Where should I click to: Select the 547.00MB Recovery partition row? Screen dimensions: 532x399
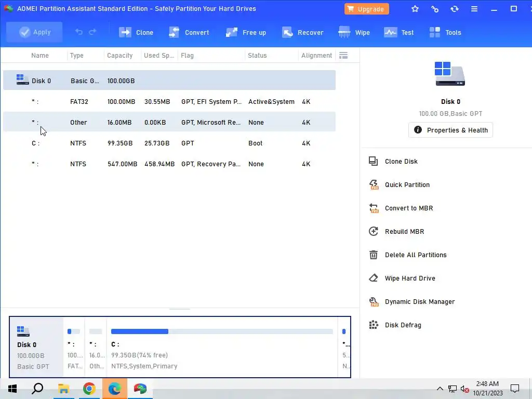pyautogui.click(x=169, y=164)
